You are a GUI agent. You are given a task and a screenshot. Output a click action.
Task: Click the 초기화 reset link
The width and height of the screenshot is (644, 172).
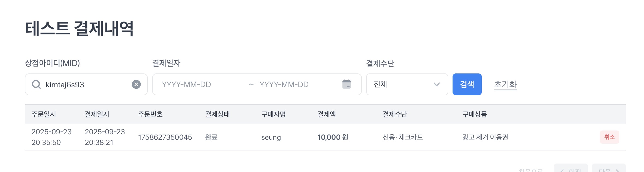pos(505,84)
